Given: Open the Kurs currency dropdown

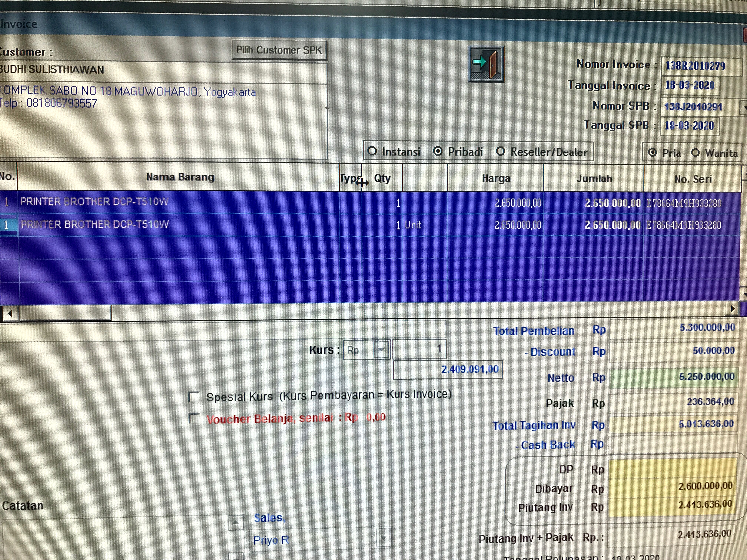Looking at the screenshot, I should [382, 350].
